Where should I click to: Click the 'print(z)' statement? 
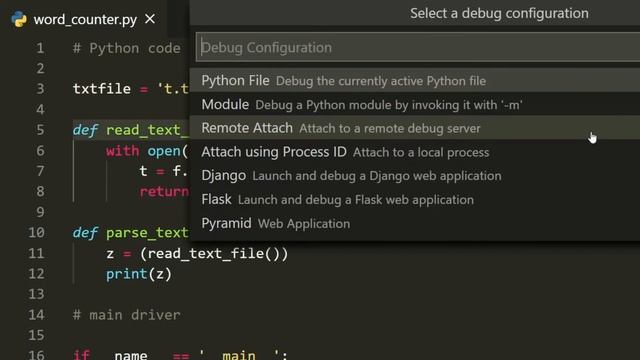pos(139,273)
